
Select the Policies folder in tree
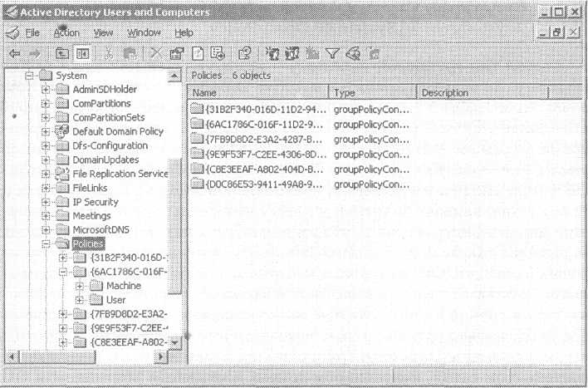88,244
